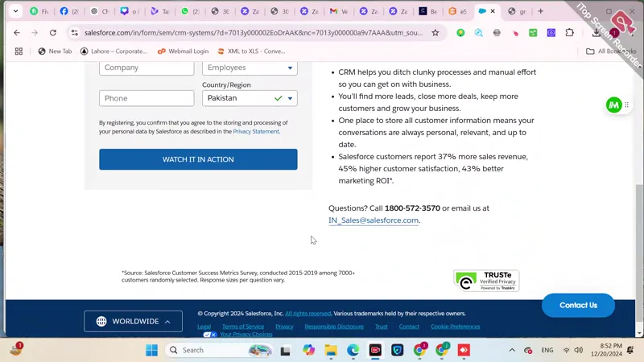
Task: Click the IN_Sales@salesforce.com email link
Action: (x=374, y=220)
